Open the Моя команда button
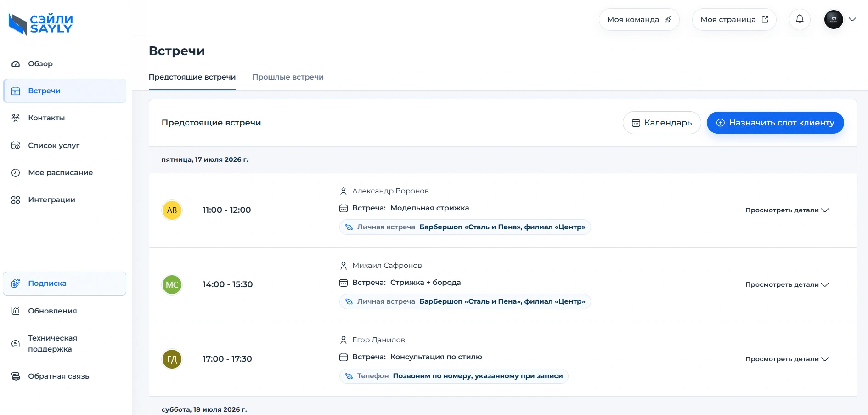The height and width of the screenshot is (415, 868). pos(639,20)
